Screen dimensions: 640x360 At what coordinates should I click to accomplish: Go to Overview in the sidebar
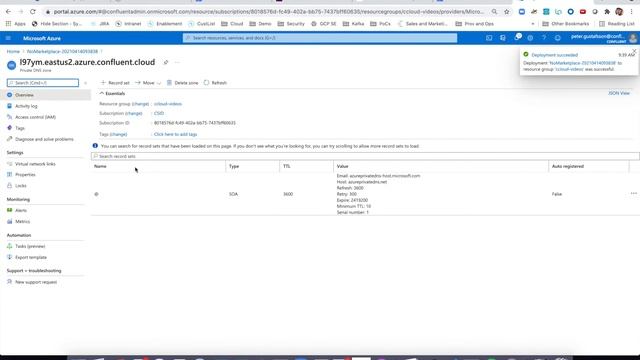point(24,95)
